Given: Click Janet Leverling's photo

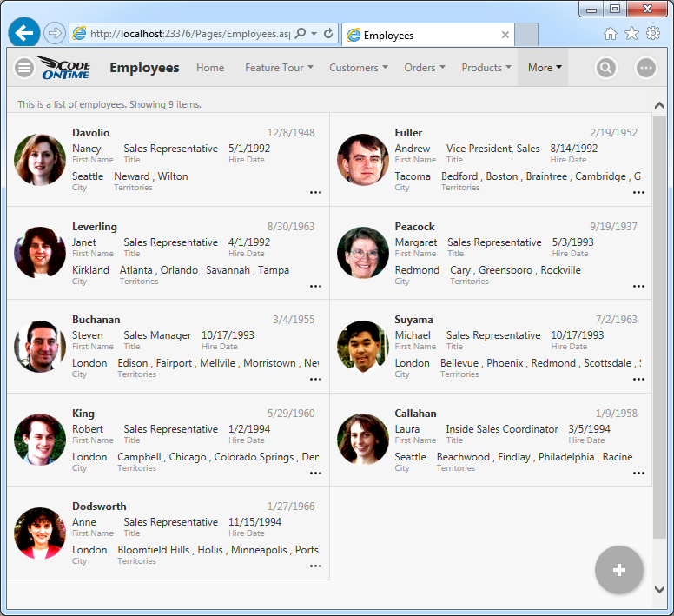Looking at the screenshot, I should coord(40,253).
